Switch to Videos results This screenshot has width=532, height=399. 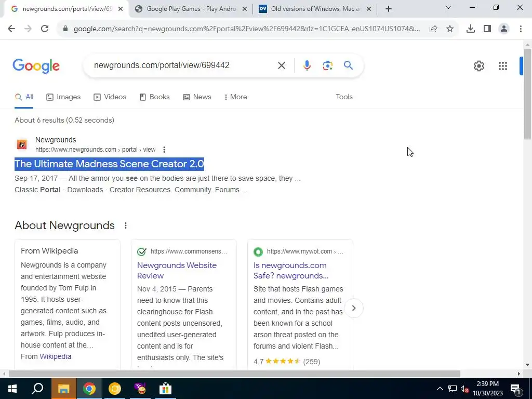110,97
